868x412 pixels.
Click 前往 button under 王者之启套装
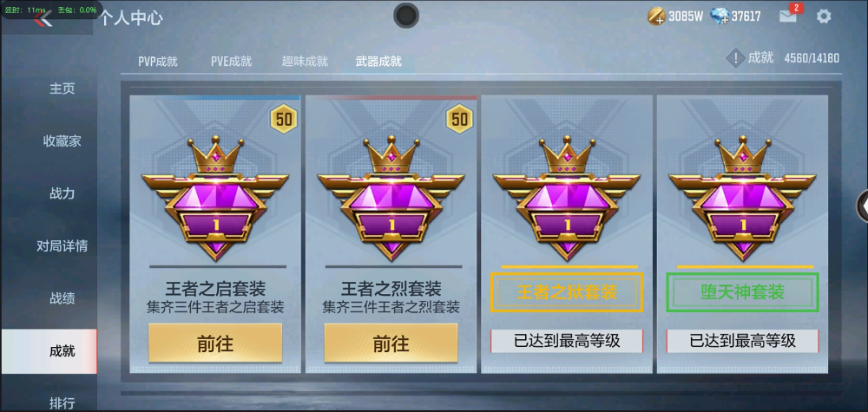pyautogui.click(x=215, y=343)
